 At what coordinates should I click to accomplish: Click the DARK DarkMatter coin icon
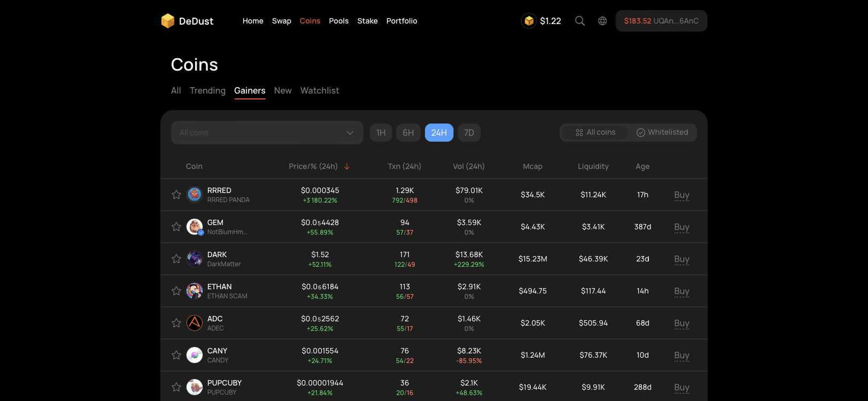195,259
